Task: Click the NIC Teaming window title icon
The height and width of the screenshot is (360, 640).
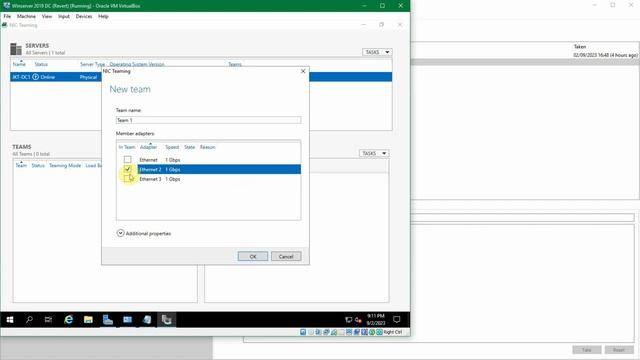Action: [x=4, y=25]
